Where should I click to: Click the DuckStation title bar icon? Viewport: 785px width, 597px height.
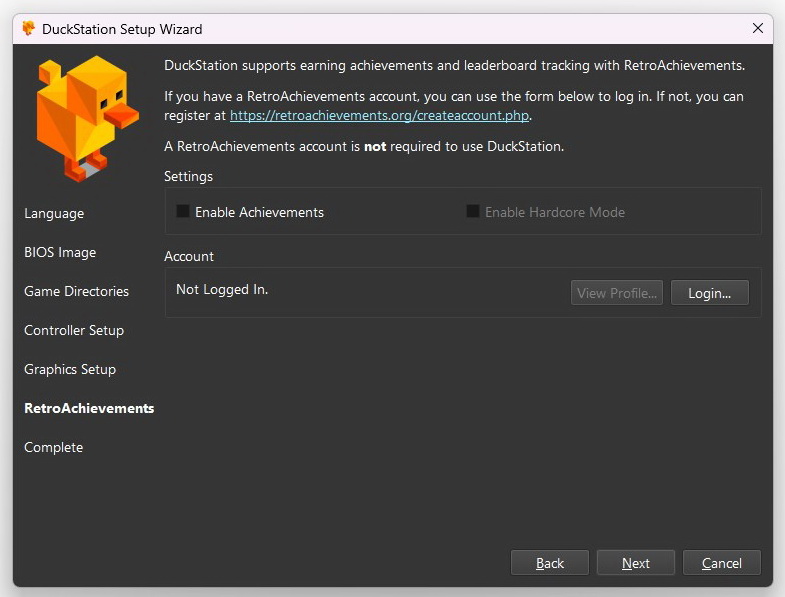coord(29,29)
